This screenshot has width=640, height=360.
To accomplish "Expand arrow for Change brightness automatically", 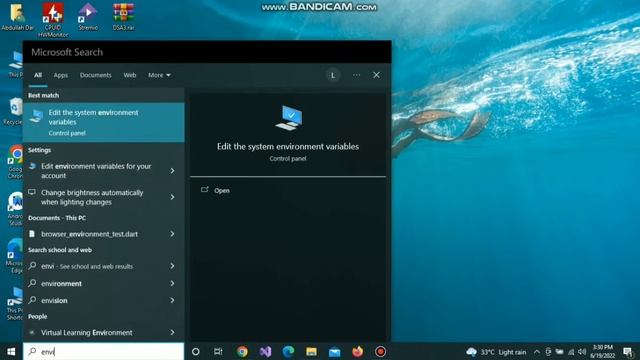I will [172, 197].
